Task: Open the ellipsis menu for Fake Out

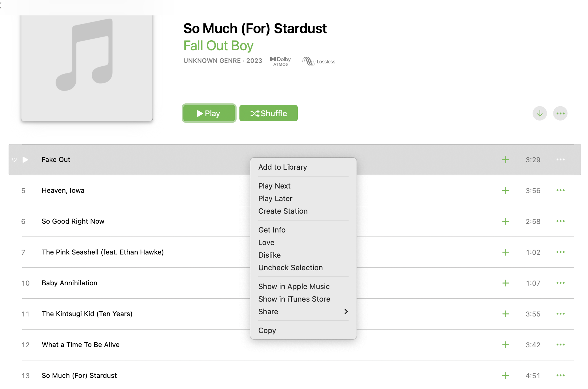Action: click(560, 160)
